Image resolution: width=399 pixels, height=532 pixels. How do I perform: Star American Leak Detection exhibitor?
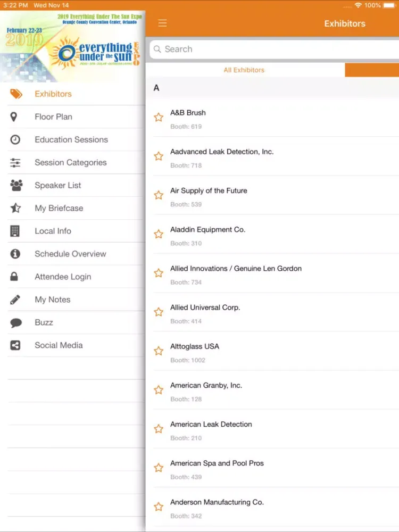tap(159, 429)
